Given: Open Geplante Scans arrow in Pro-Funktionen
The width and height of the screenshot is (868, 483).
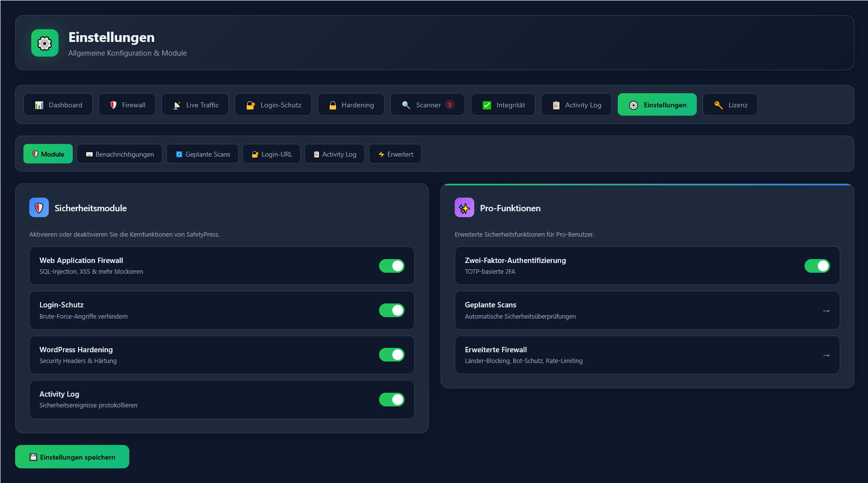Looking at the screenshot, I should point(826,311).
